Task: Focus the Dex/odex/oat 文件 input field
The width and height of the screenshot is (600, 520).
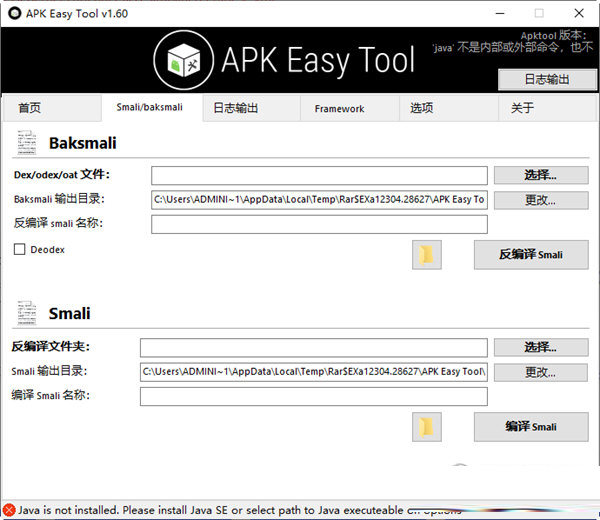Action: pyautogui.click(x=320, y=176)
